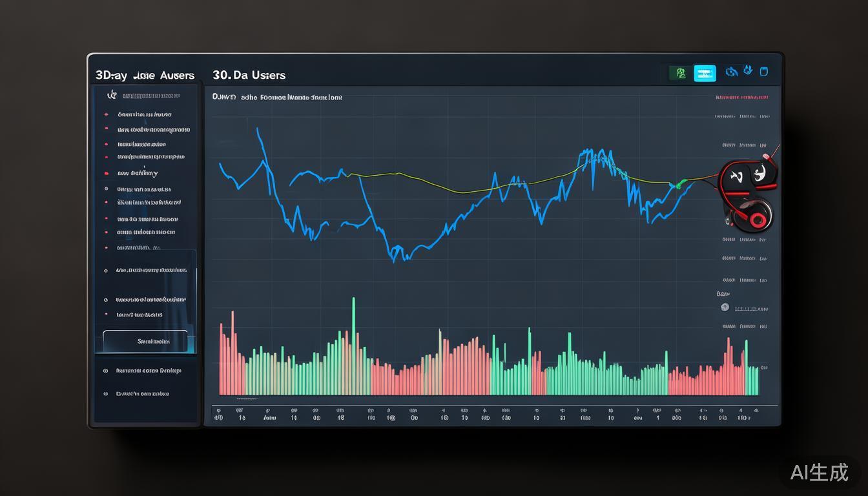Click the blue square icon at toolbar end
The image size is (868, 496).
[764, 72]
